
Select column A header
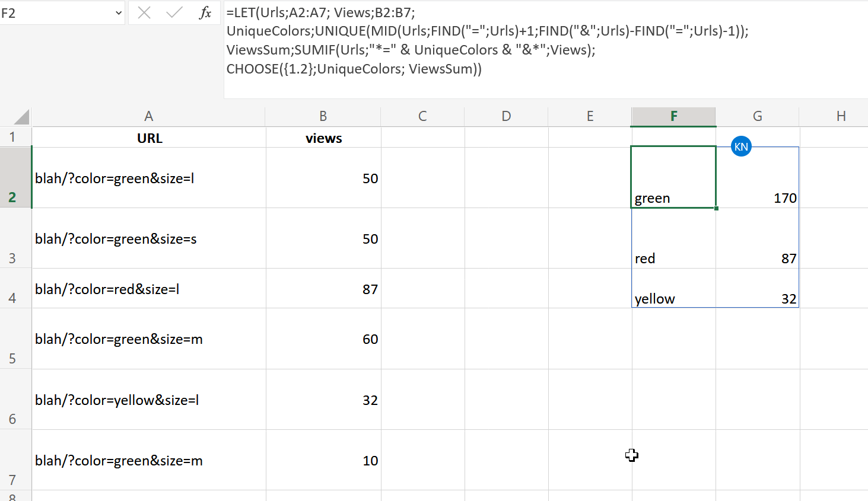point(149,116)
